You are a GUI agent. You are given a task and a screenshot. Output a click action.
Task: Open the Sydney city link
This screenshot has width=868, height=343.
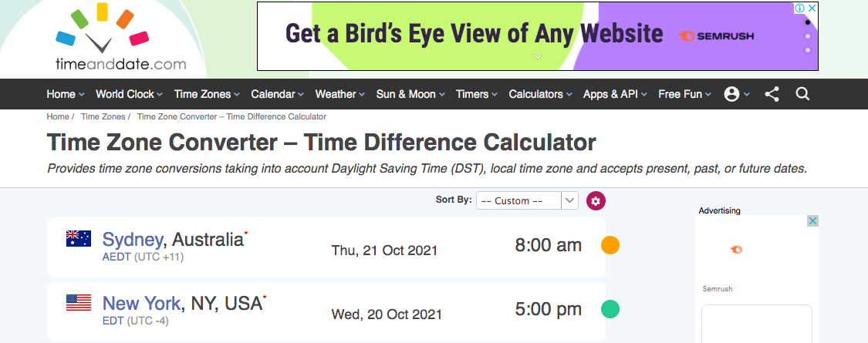pos(133,240)
